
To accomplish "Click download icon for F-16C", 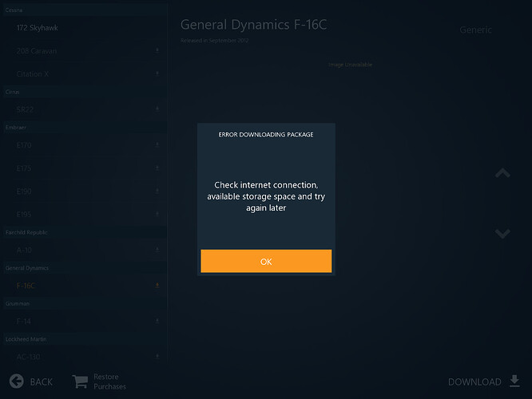I will coord(157,285).
